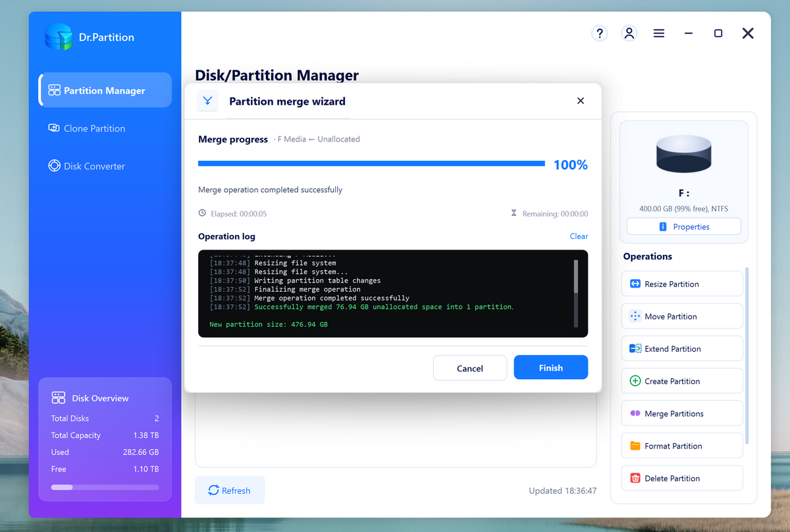Finish the merge wizard
The width and height of the screenshot is (790, 532).
pos(551,367)
